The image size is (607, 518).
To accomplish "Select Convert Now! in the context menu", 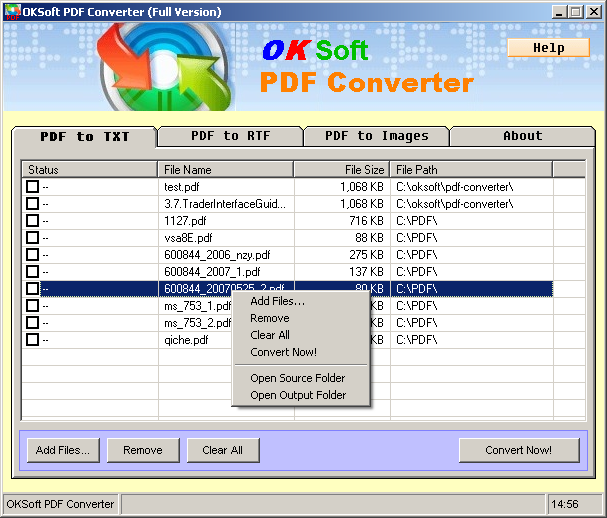I will coord(283,352).
